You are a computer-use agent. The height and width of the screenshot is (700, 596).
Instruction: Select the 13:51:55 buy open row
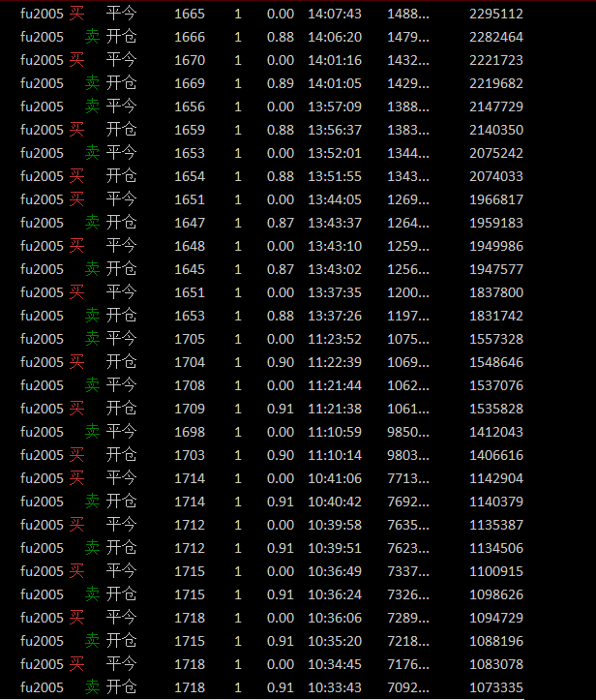point(335,176)
